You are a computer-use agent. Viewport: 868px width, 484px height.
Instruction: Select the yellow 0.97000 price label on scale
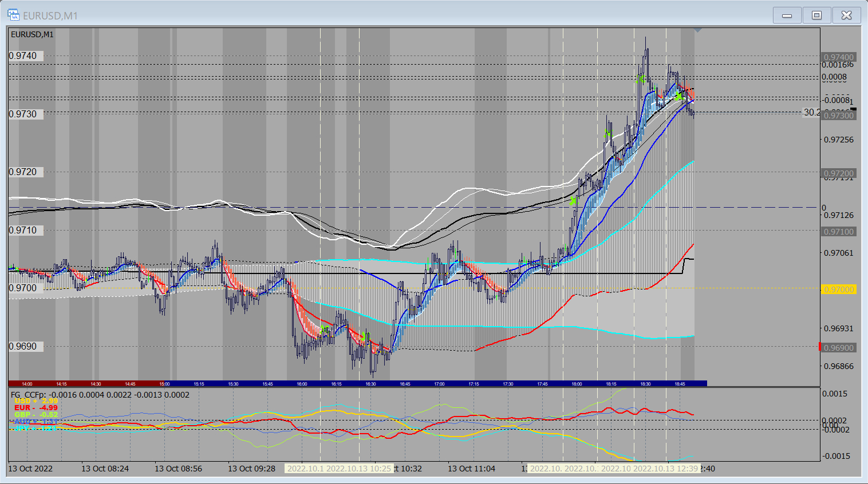pyautogui.click(x=838, y=289)
